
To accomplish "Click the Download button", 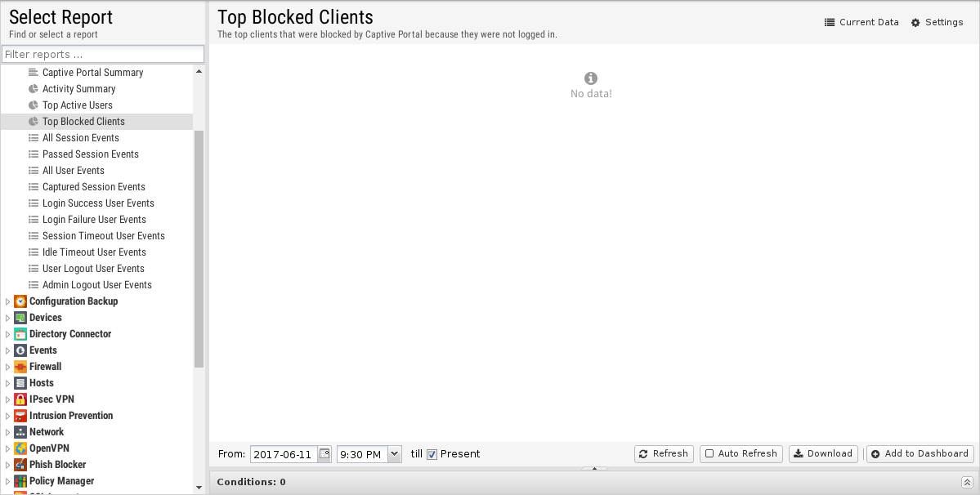I will (823, 454).
